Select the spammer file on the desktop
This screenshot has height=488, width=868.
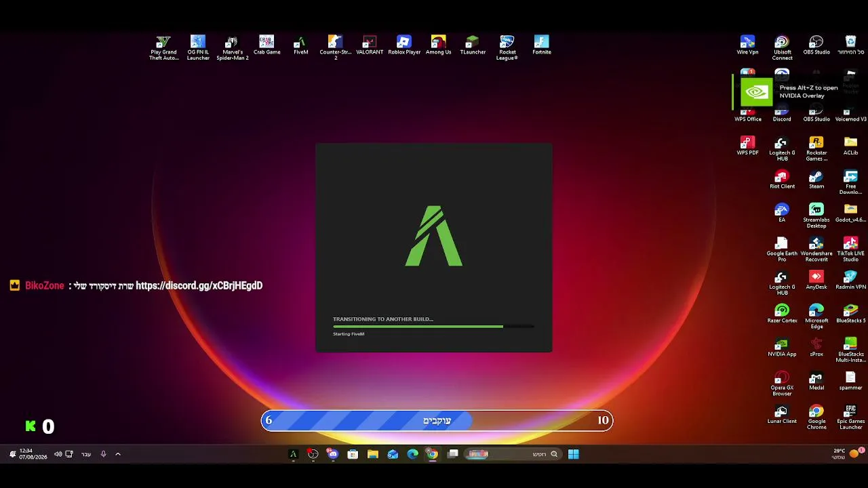pos(850,381)
